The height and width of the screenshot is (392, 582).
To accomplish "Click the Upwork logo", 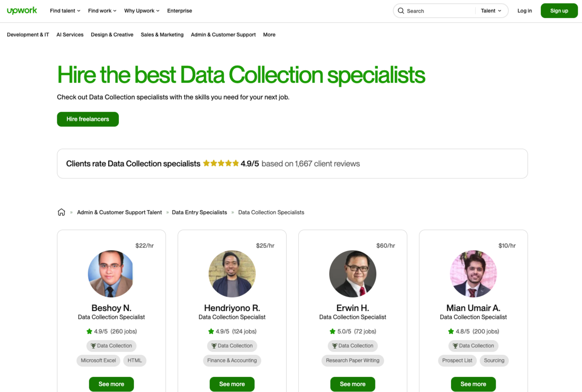I will click(22, 10).
